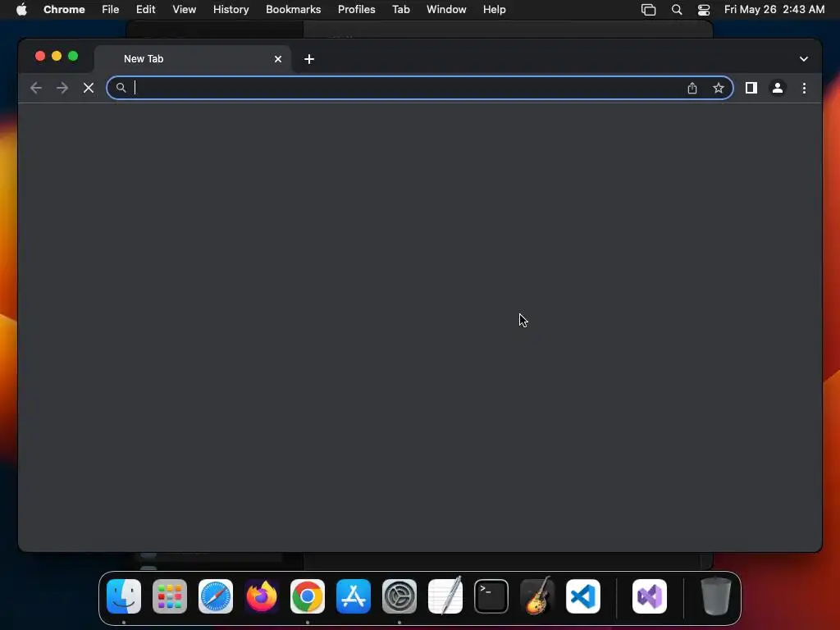Open Chrome's three-dot menu
Image resolution: width=840 pixels, height=630 pixels.
(804, 88)
